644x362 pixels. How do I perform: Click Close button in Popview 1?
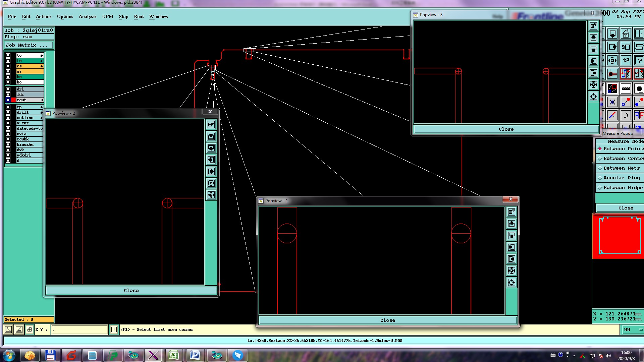pos(387,320)
